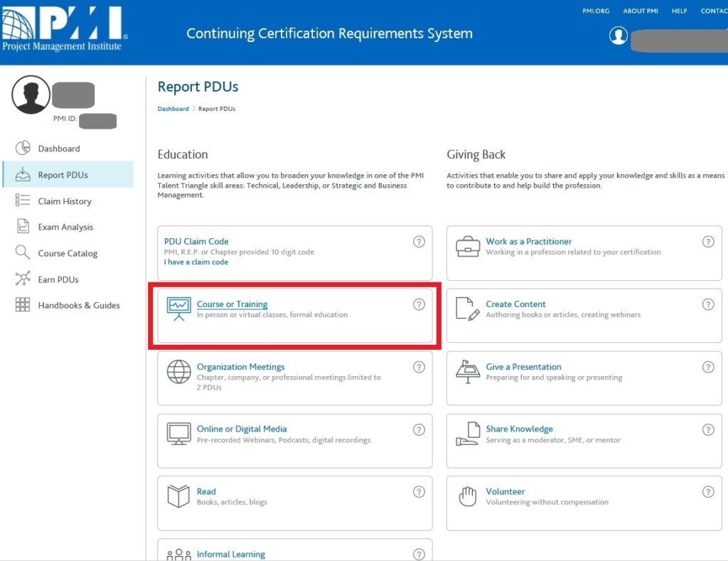The height and width of the screenshot is (561, 728).
Task: Click the Organization Meetings globe icon
Action: tap(178, 372)
